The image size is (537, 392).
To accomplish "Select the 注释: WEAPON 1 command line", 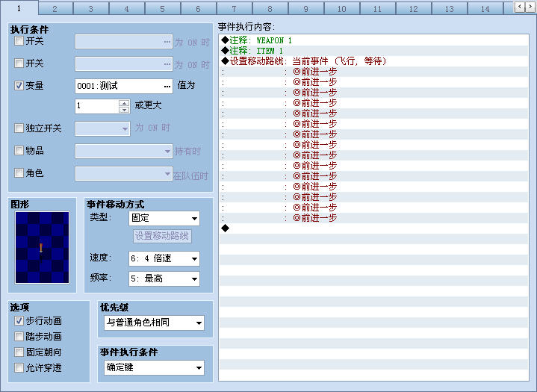I will coord(373,40).
